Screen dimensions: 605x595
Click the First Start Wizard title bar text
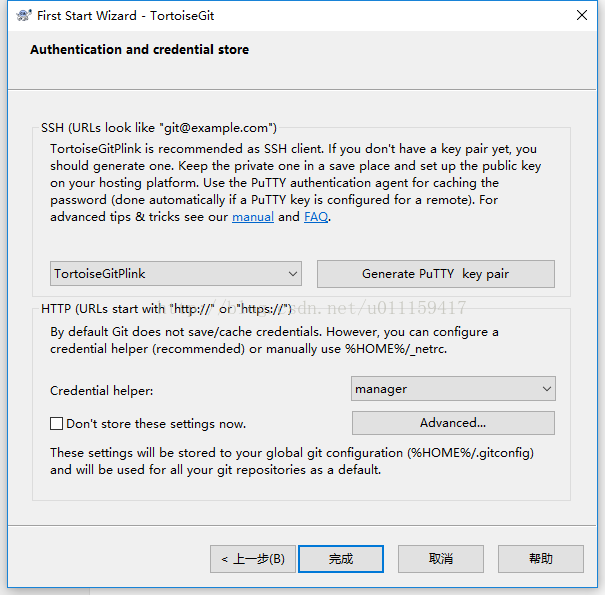(x=125, y=16)
